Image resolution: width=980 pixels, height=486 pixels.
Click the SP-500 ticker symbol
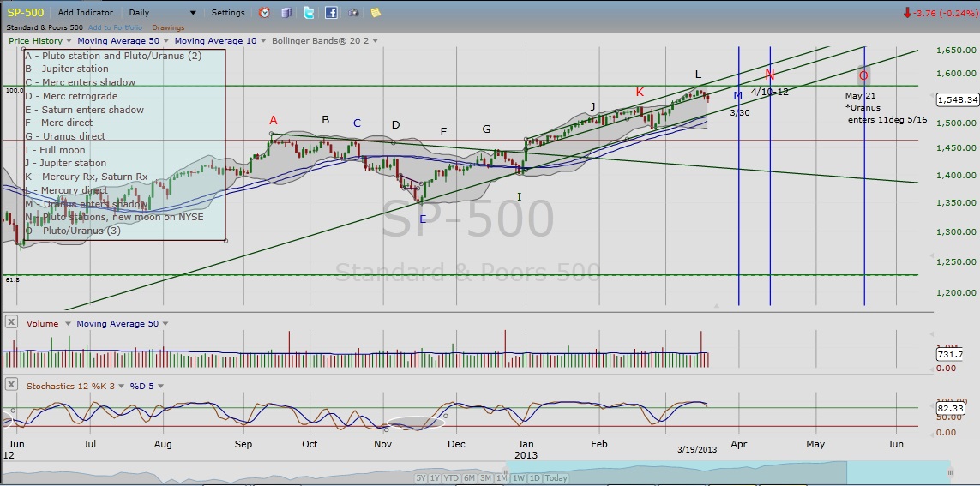tap(25, 13)
